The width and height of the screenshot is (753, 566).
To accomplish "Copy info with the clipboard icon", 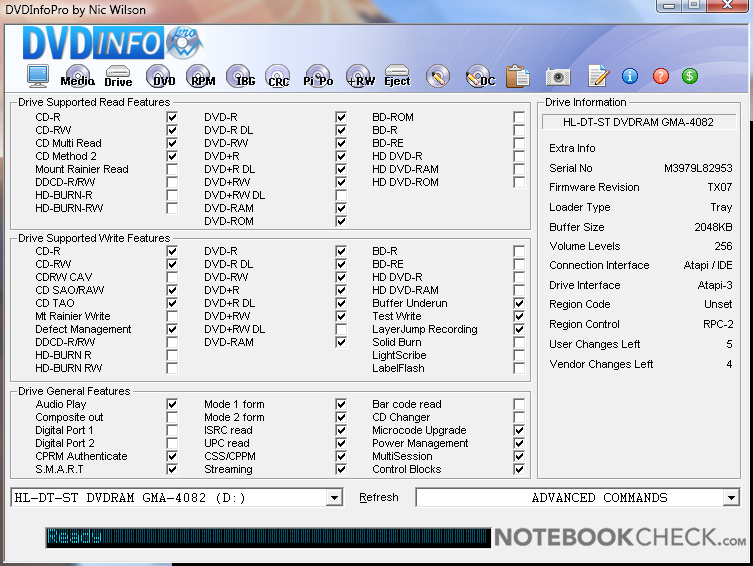I will 518,76.
